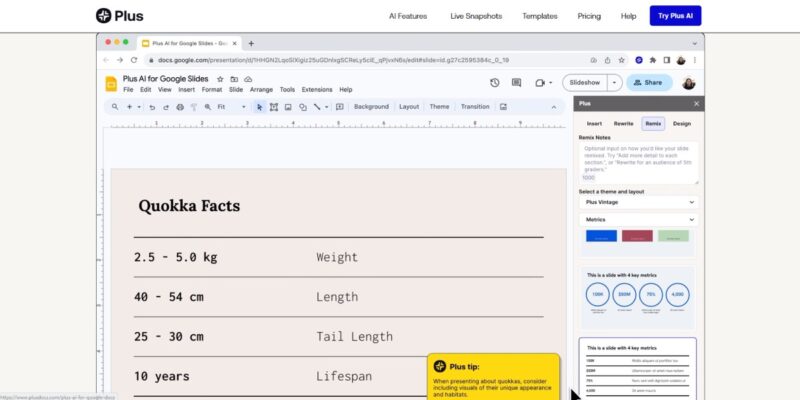The image size is (800, 400).
Task: Select the text box tool
Action: tap(274, 107)
